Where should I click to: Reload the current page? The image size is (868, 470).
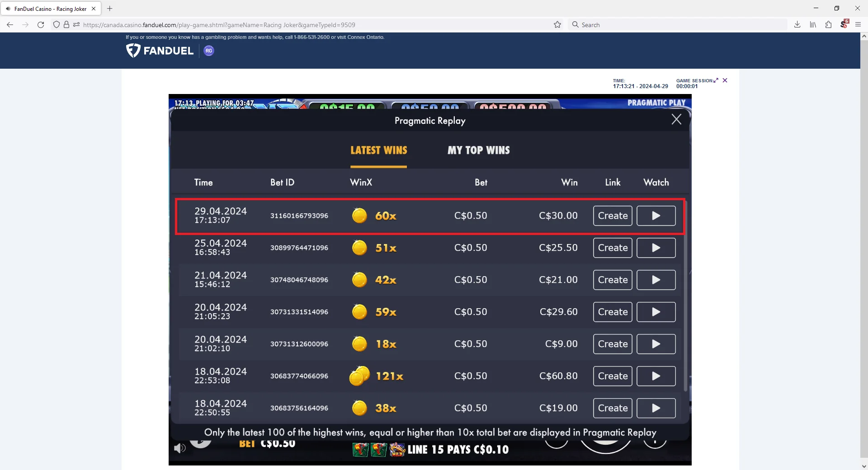coord(41,25)
